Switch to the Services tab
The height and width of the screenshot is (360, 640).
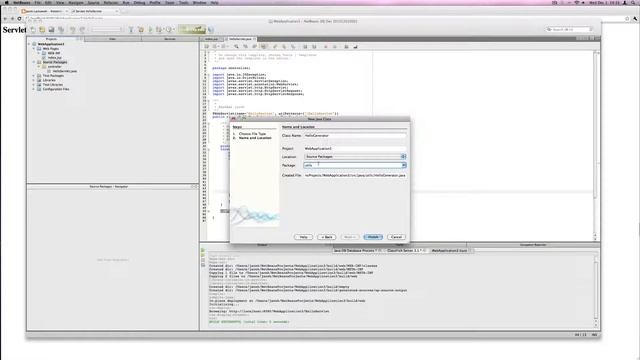170,39
